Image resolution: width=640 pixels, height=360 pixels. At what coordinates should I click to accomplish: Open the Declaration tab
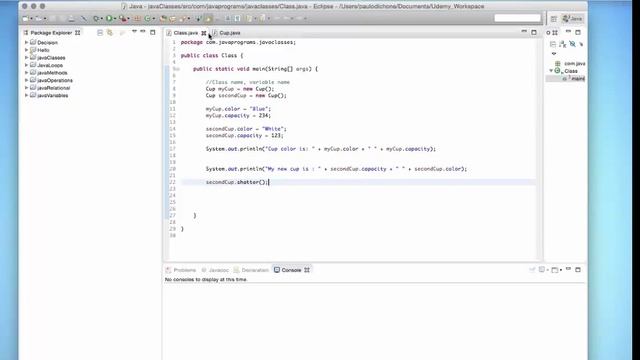(251, 270)
